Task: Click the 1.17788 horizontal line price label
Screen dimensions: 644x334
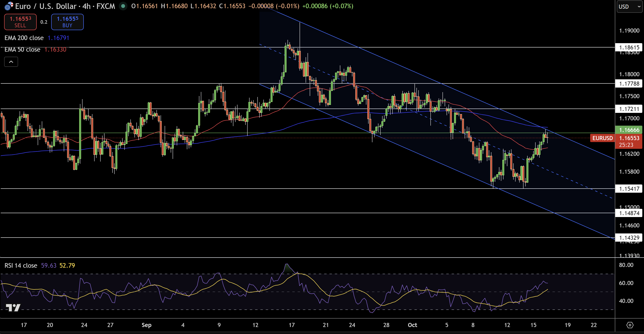Action: tap(629, 84)
